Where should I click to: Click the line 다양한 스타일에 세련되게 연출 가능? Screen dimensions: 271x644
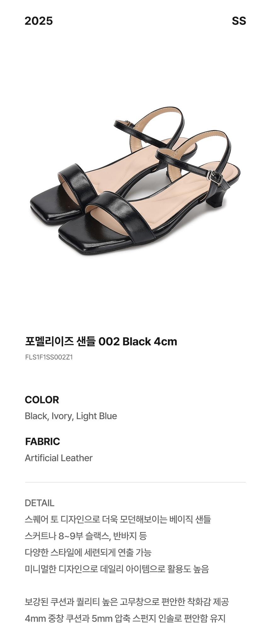point(88,553)
